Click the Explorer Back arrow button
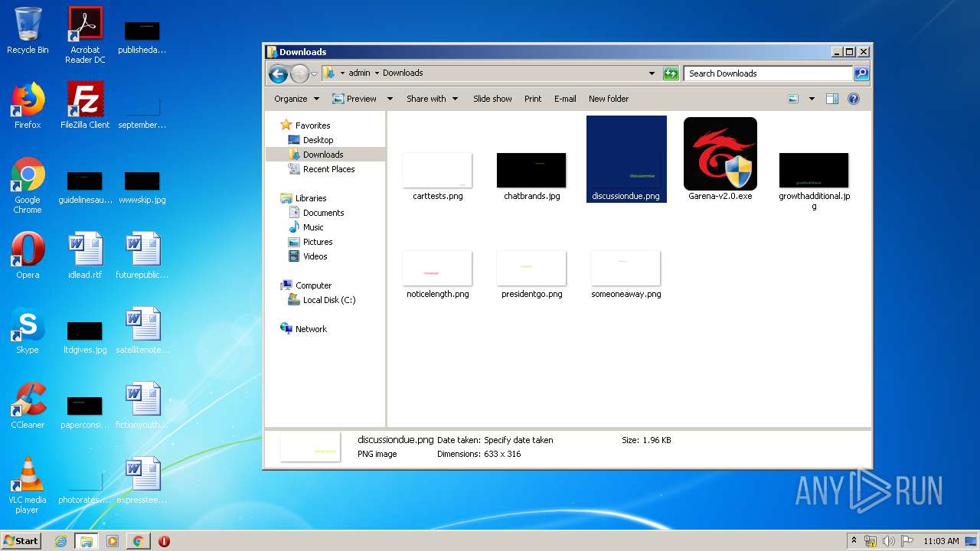Viewport: 980px width, 551px height. click(278, 73)
